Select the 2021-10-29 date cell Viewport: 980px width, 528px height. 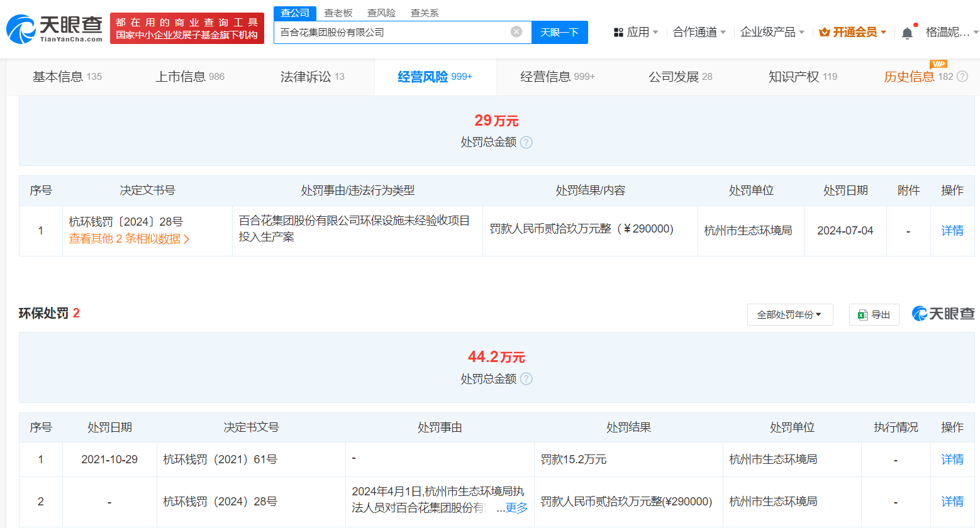109,459
